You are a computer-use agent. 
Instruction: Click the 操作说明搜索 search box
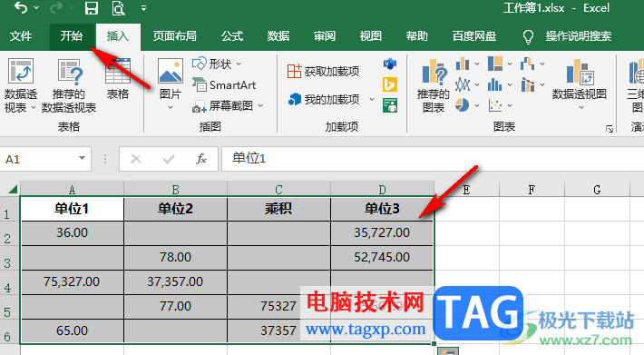pos(579,36)
